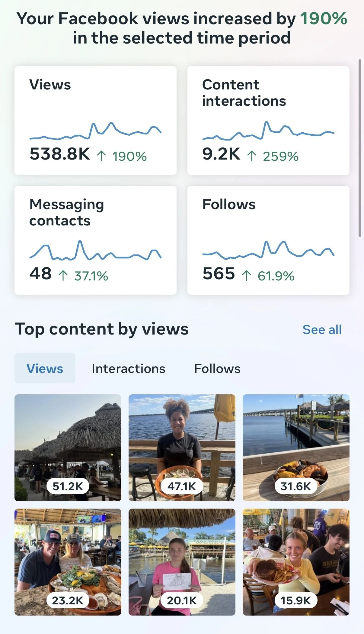The width and height of the screenshot is (364, 634).
Task: Switch to the Interactions tab
Action: [x=129, y=368]
